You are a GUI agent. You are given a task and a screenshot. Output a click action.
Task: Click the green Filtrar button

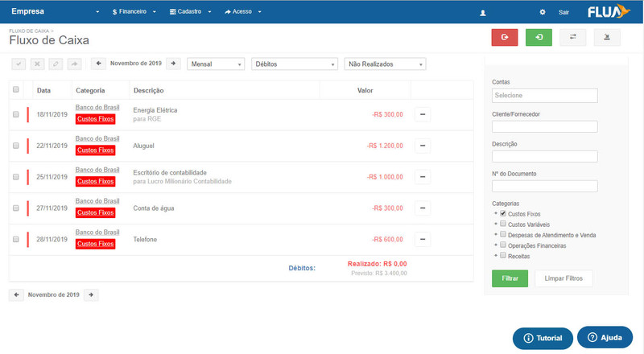click(509, 278)
